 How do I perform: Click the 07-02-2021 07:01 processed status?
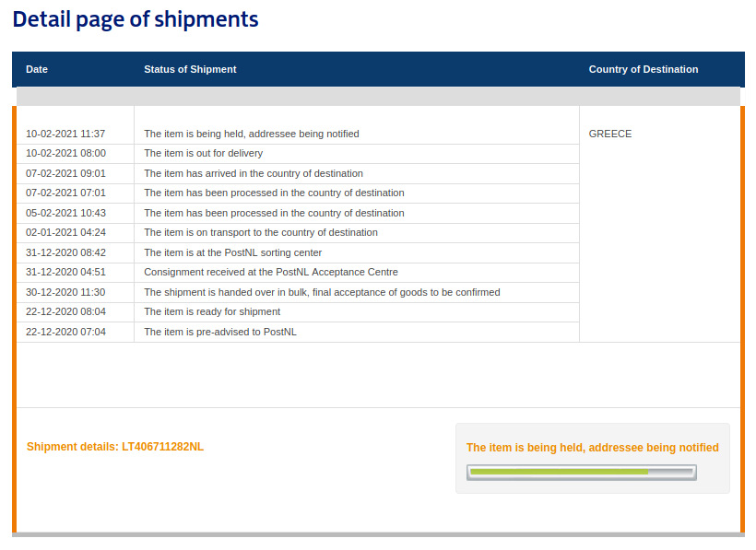point(274,193)
